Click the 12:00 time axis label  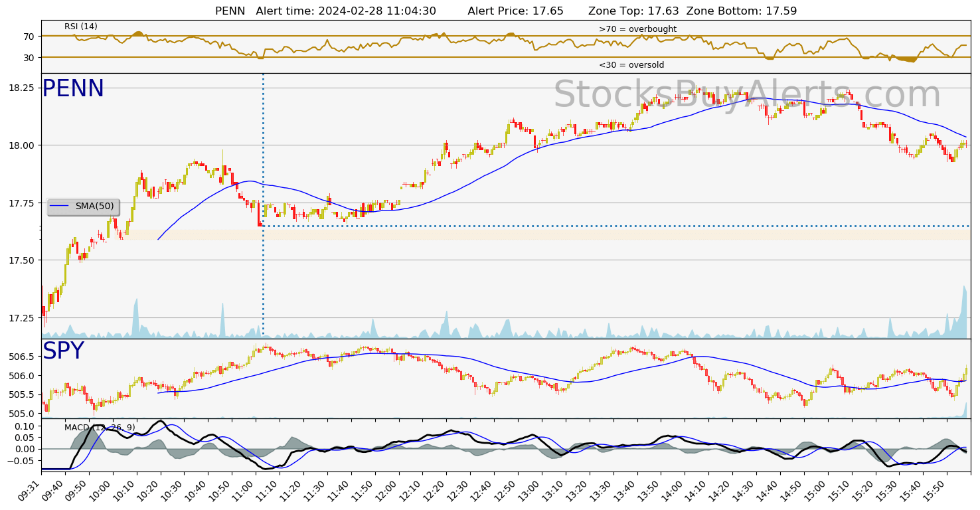pos(388,491)
